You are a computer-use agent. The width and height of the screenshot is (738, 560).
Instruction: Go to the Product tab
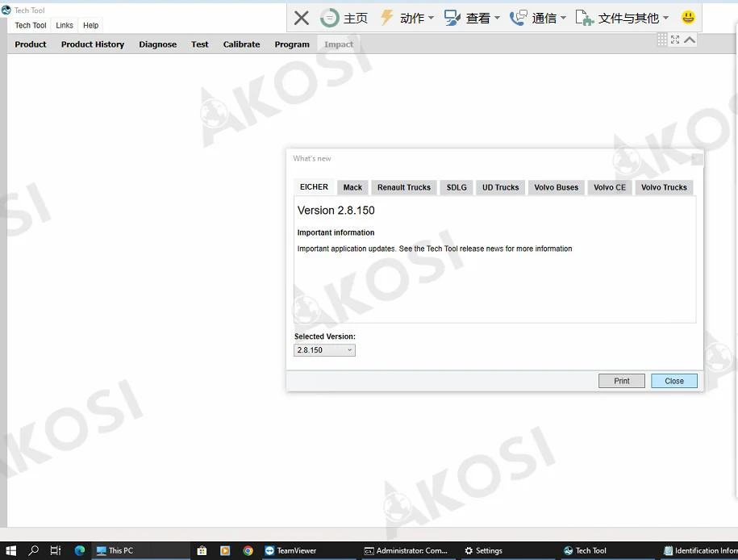click(x=31, y=44)
